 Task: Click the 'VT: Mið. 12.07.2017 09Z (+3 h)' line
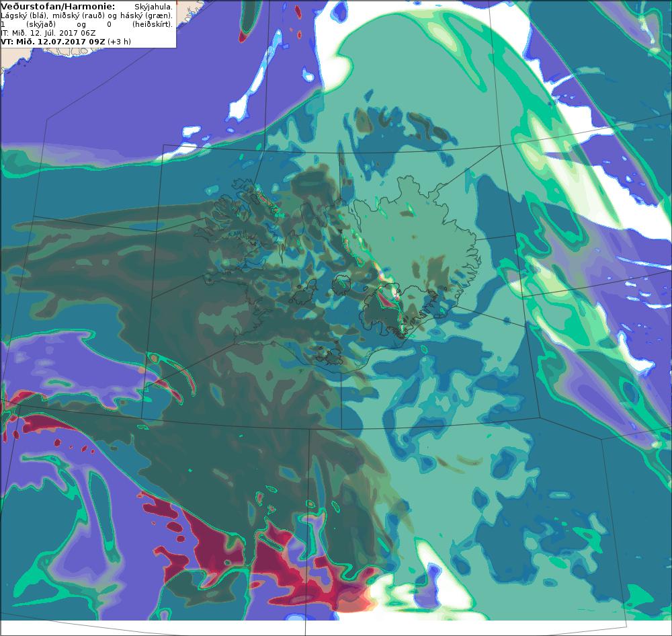point(66,42)
